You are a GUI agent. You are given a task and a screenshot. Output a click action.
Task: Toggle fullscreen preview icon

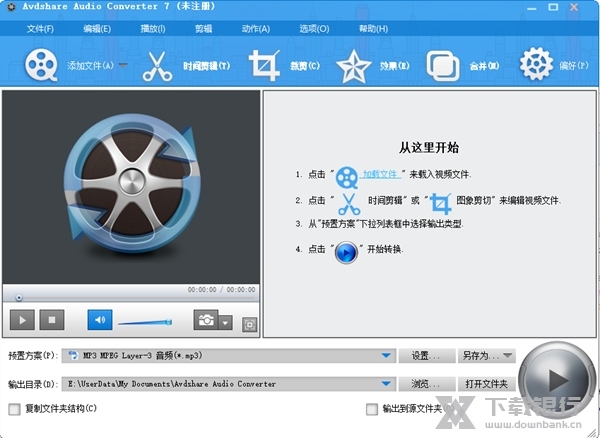pyautogui.click(x=249, y=324)
